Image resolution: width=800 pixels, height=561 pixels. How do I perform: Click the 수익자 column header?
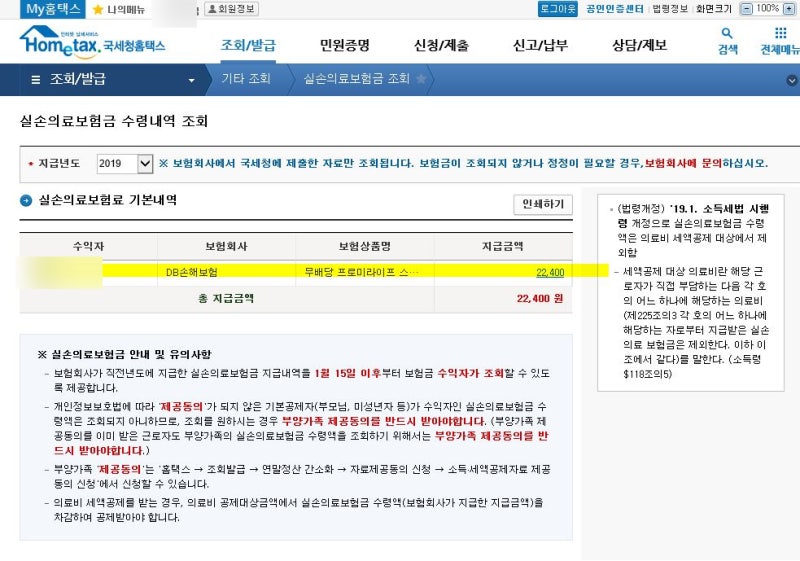[x=88, y=246]
